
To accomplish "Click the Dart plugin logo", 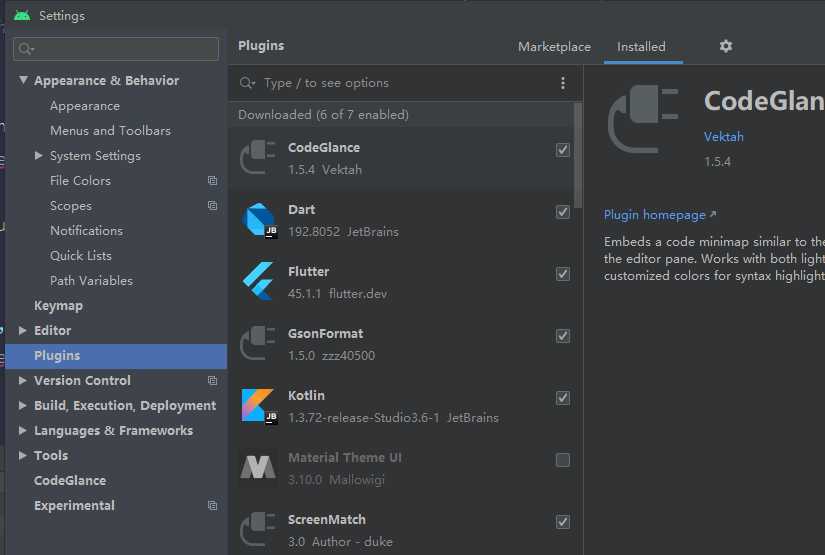I will coord(259,220).
